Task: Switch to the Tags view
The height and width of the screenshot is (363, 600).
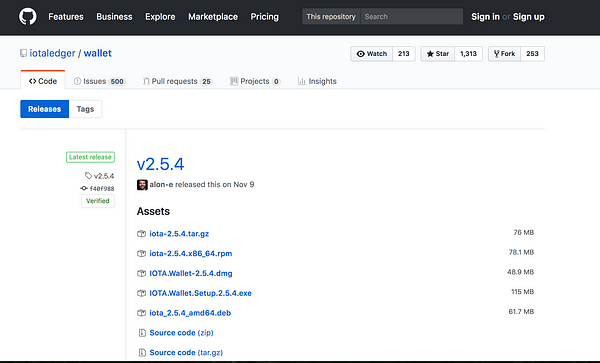Action: click(x=85, y=109)
